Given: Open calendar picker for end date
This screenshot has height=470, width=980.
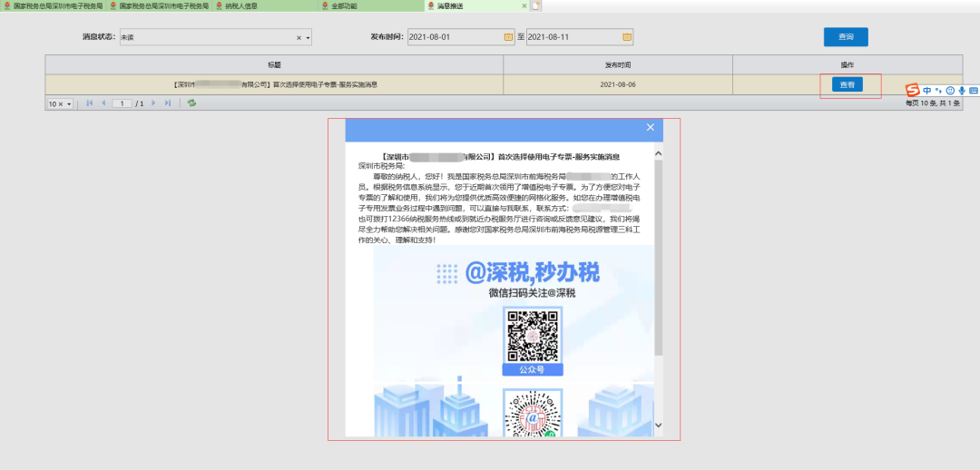Looking at the screenshot, I should (x=627, y=37).
